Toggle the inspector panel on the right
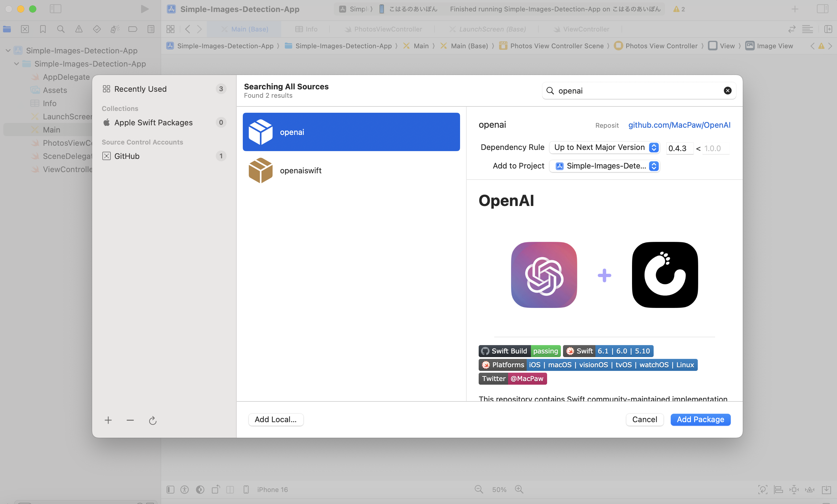The height and width of the screenshot is (504, 837). [x=822, y=9]
